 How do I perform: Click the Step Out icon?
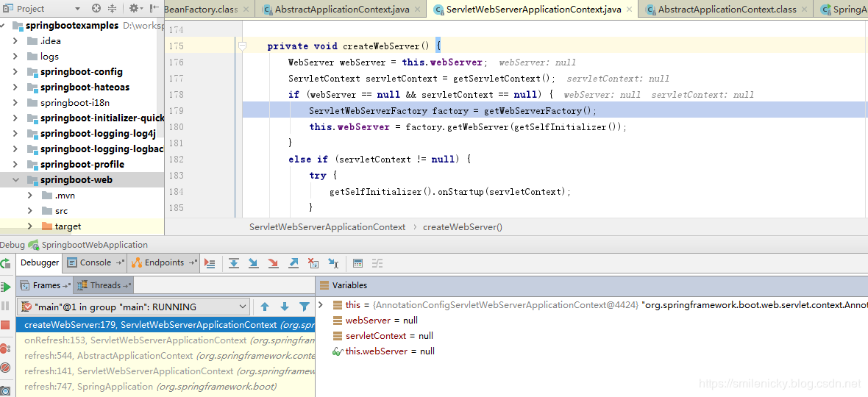(x=294, y=264)
